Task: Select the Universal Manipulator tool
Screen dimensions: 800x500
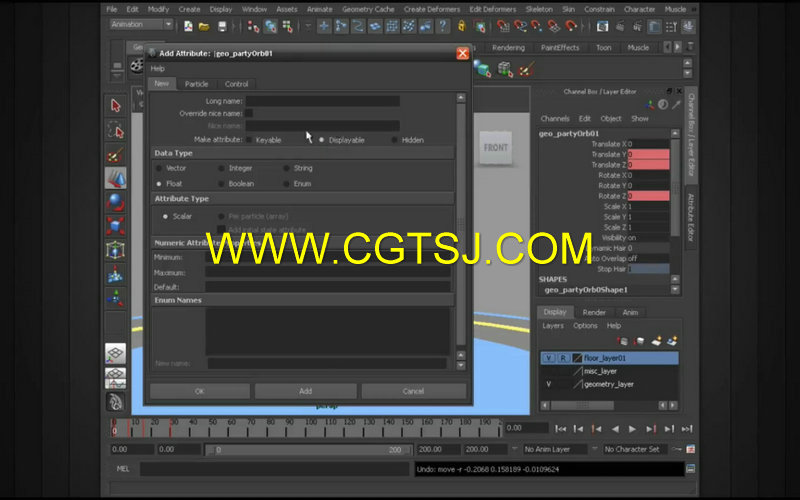Action: click(x=116, y=250)
